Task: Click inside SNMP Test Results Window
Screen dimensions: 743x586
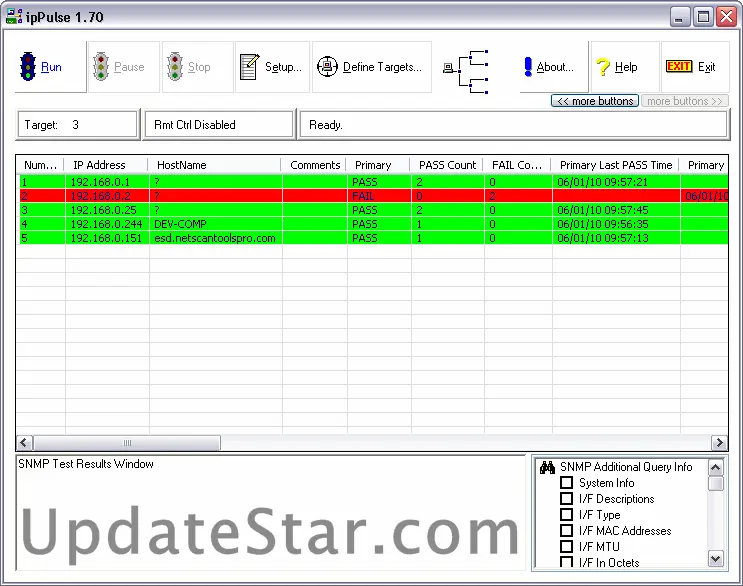Action: pos(271,513)
